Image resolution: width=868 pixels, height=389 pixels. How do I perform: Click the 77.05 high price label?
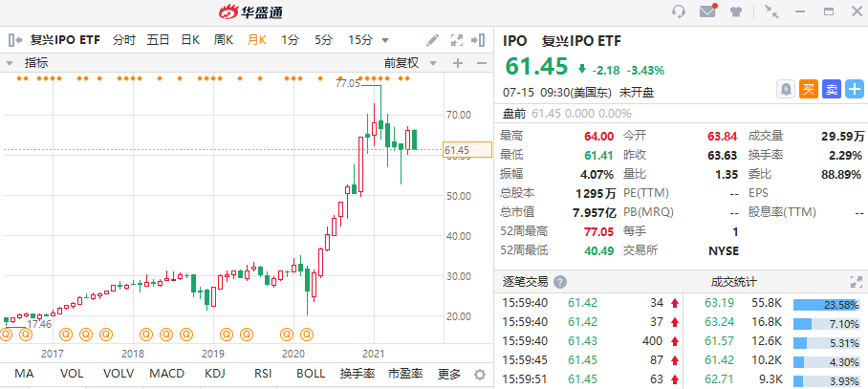pyautogui.click(x=348, y=84)
